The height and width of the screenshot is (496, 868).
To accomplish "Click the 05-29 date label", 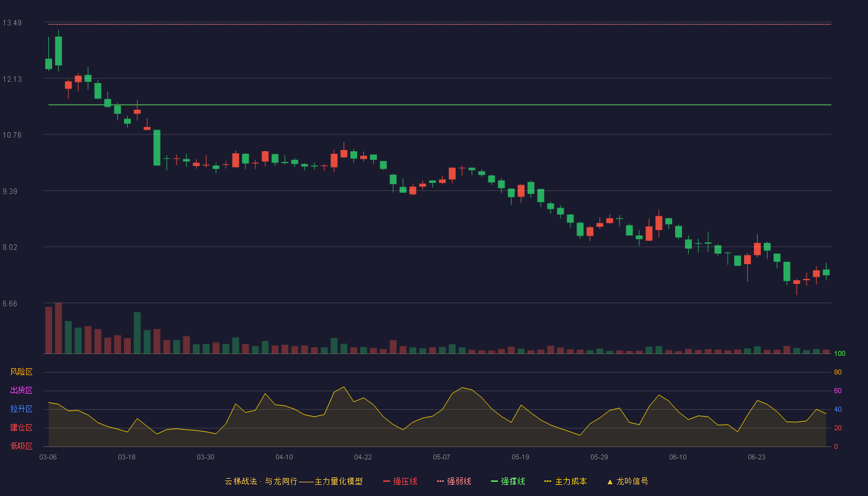I will (x=599, y=457).
